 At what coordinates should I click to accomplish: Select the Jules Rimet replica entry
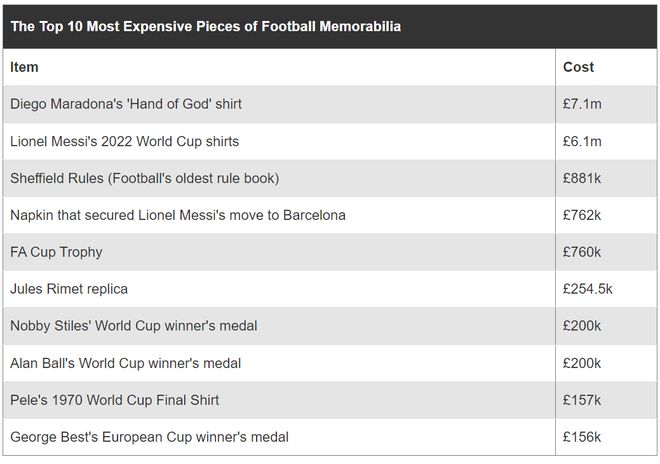[x=69, y=289]
